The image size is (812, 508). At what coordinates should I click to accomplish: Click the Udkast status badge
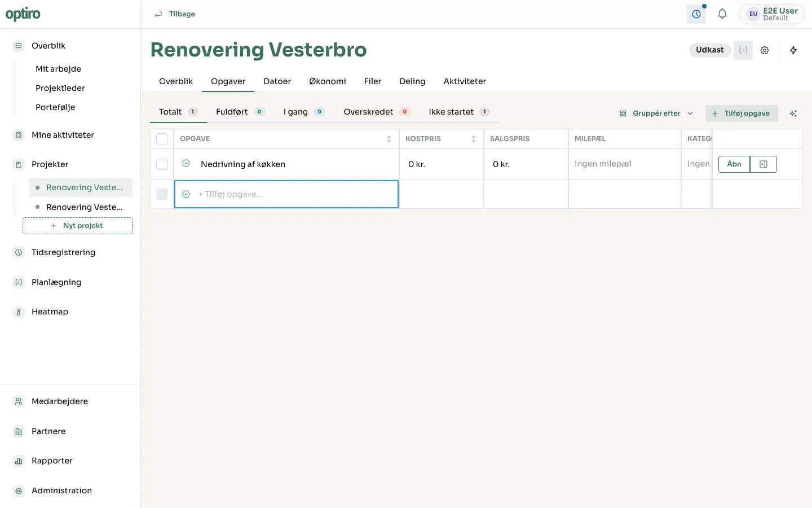click(710, 50)
